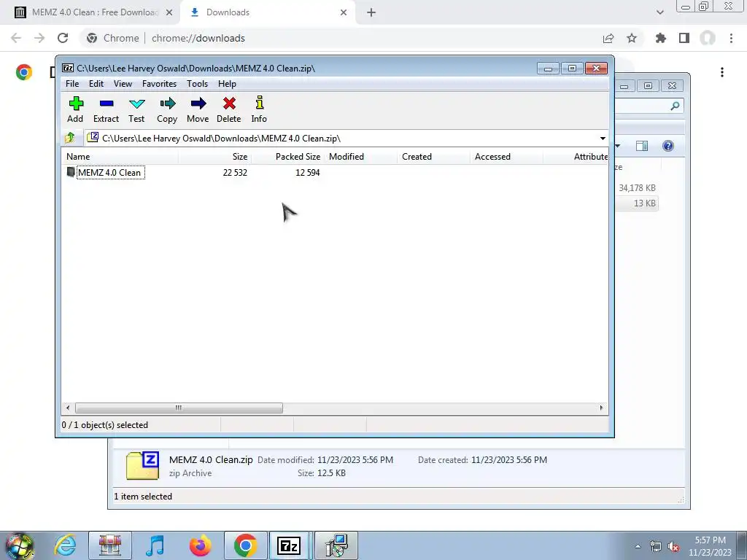Viewport: 747px width, 560px height.
Task: Open the 7-Zip File menu
Action: (x=72, y=84)
